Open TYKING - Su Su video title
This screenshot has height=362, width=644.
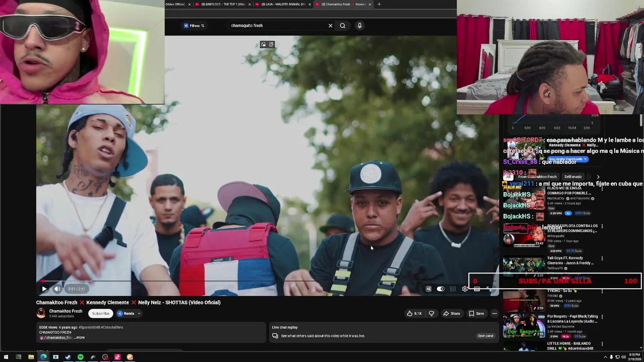point(561,291)
